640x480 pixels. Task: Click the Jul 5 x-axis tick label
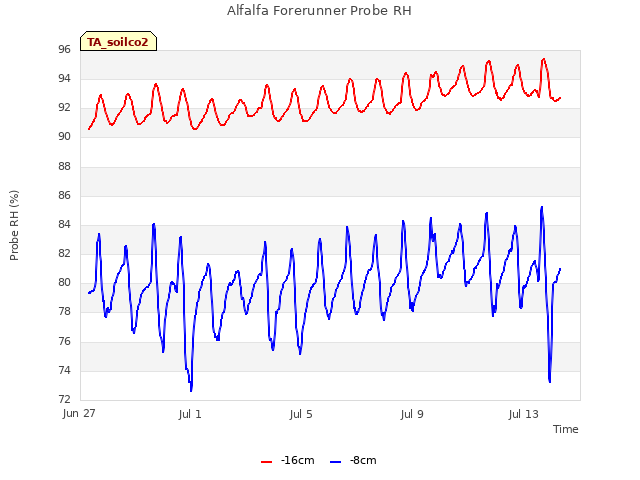point(301,414)
